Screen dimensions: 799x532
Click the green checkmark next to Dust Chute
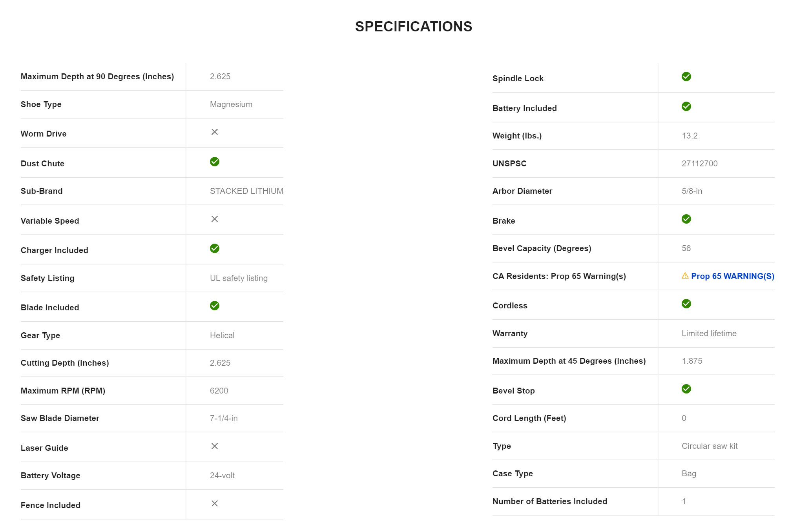[214, 162]
